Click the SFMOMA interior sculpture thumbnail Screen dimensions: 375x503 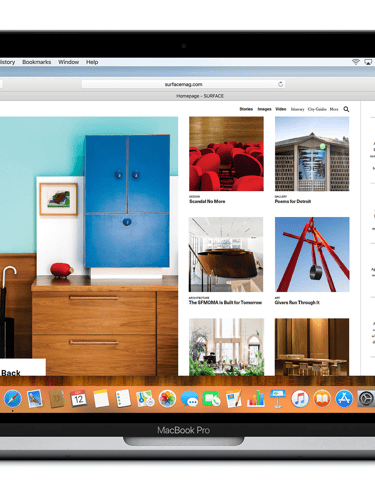pyautogui.click(x=226, y=255)
